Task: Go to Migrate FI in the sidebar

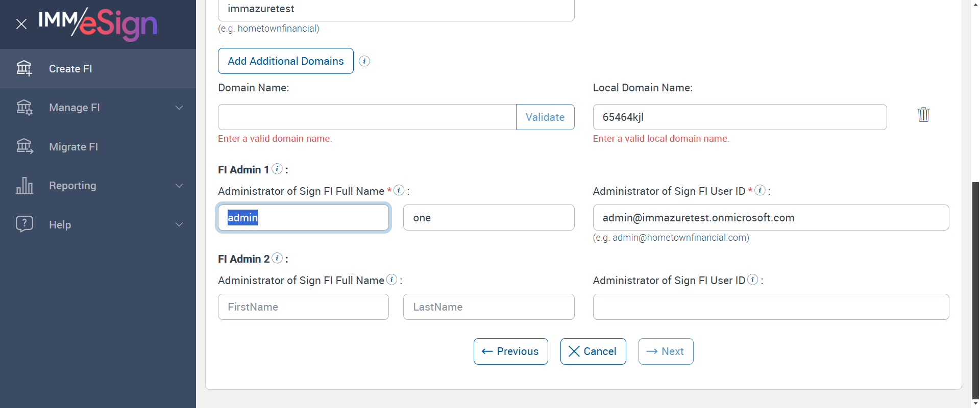Action: click(x=73, y=147)
